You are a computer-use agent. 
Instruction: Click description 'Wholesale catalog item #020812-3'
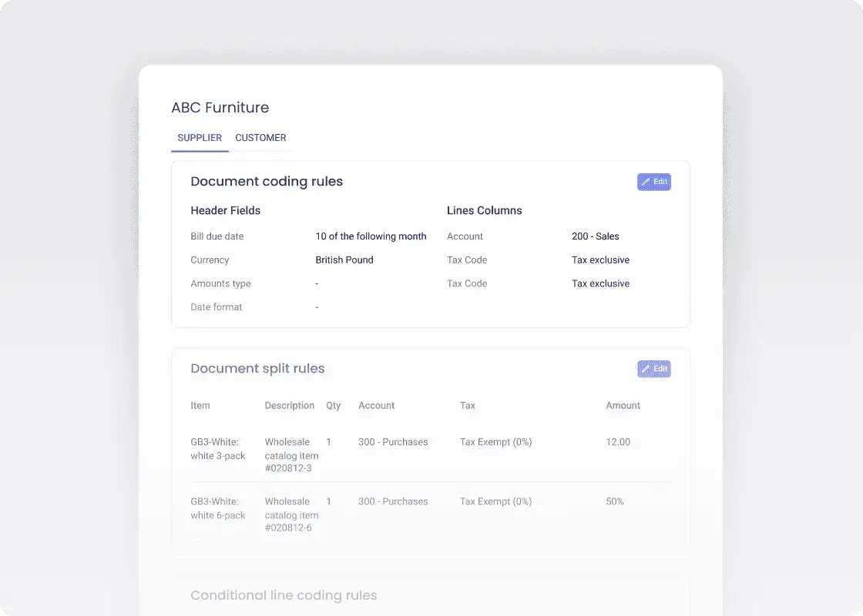point(291,456)
